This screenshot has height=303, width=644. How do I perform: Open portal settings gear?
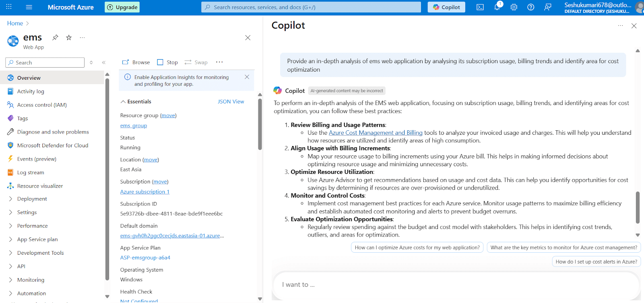point(514,7)
